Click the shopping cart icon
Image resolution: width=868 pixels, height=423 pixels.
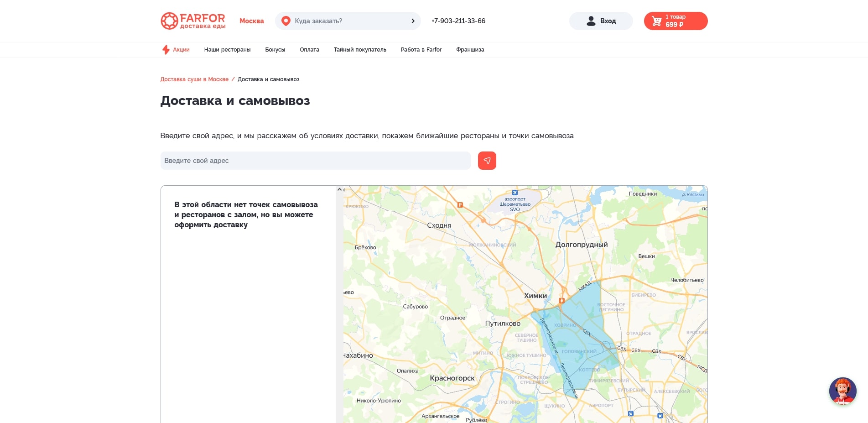click(656, 21)
